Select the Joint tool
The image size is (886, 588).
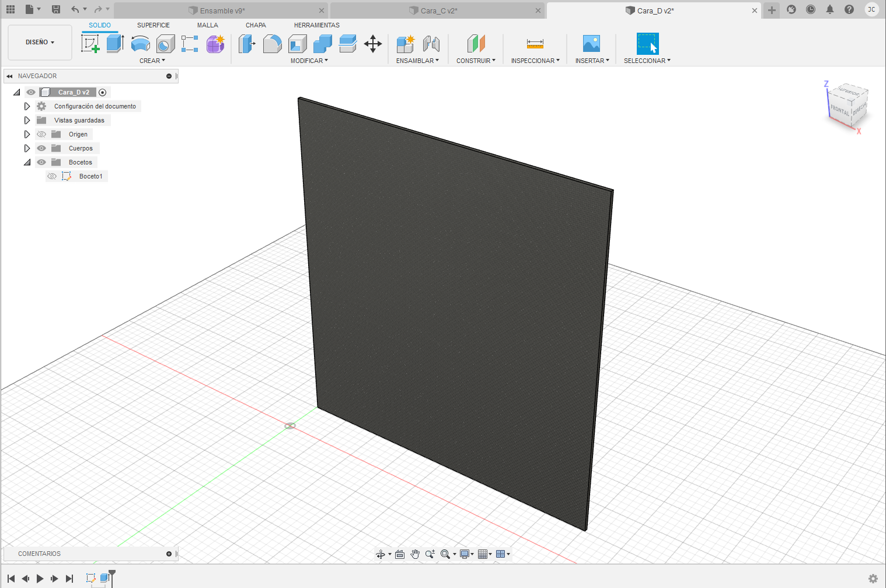coord(431,44)
